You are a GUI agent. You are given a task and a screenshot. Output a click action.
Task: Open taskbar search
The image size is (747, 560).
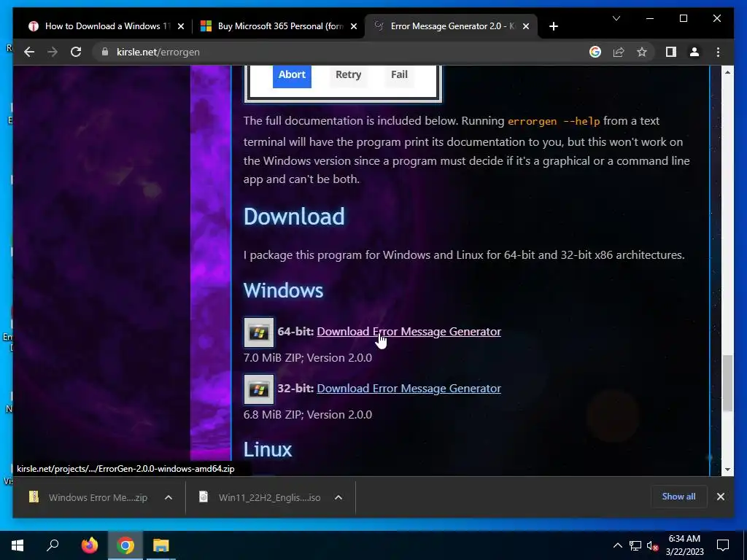(x=53, y=545)
